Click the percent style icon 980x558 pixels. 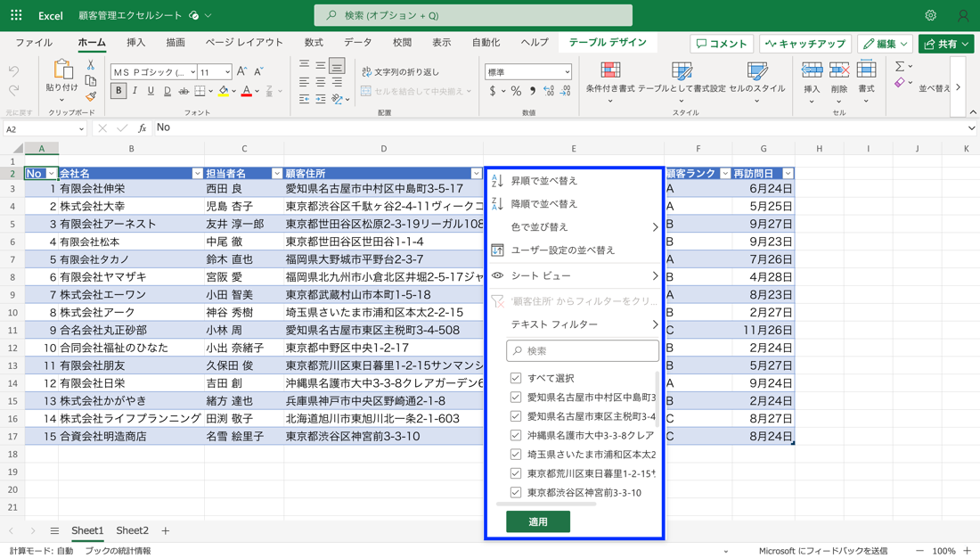tap(516, 91)
